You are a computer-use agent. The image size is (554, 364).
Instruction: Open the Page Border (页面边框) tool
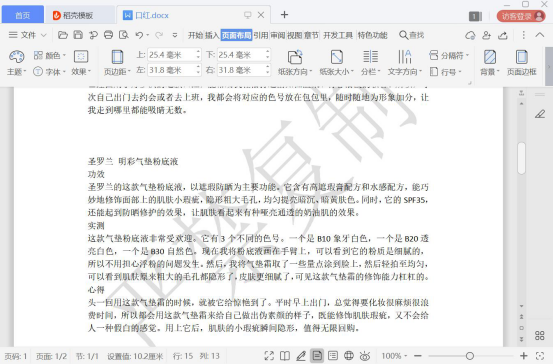tap(521, 63)
